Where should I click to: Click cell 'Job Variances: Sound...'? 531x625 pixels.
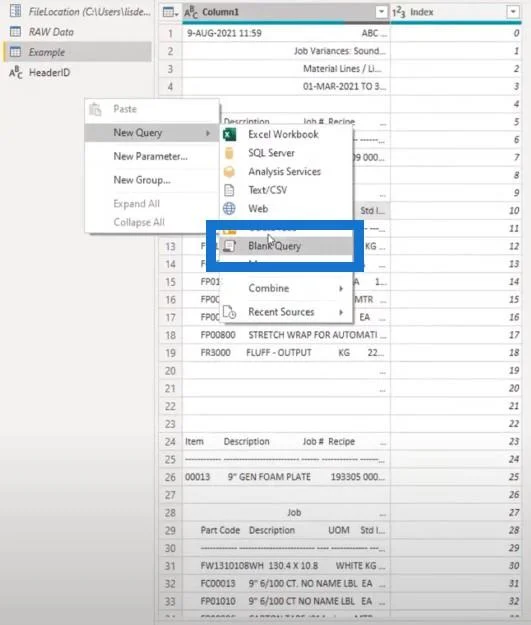pyautogui.click(x=286, y=51)
